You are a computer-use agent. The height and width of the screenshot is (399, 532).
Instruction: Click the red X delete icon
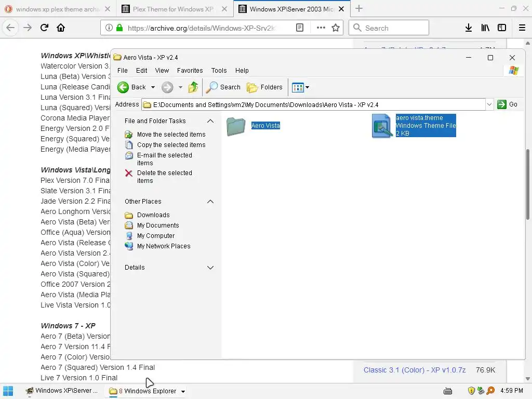[x=129, y=174]
